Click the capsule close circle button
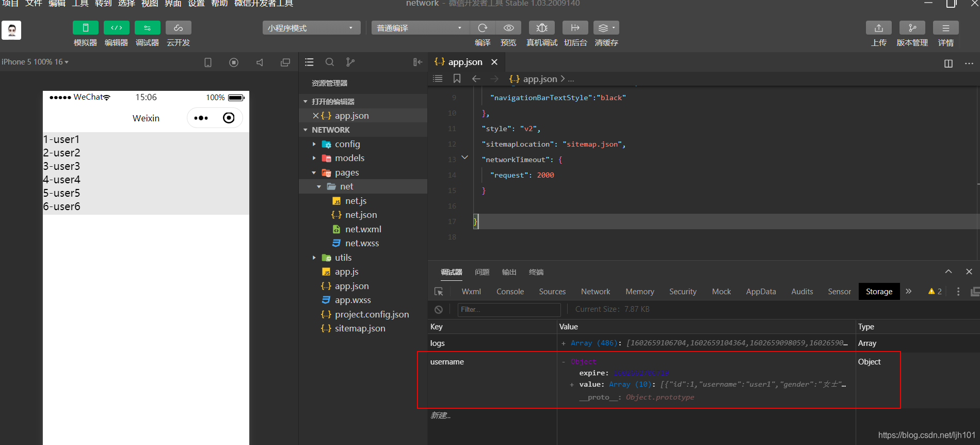The height and width of the screenshot is (445, 980). [229, 118]
